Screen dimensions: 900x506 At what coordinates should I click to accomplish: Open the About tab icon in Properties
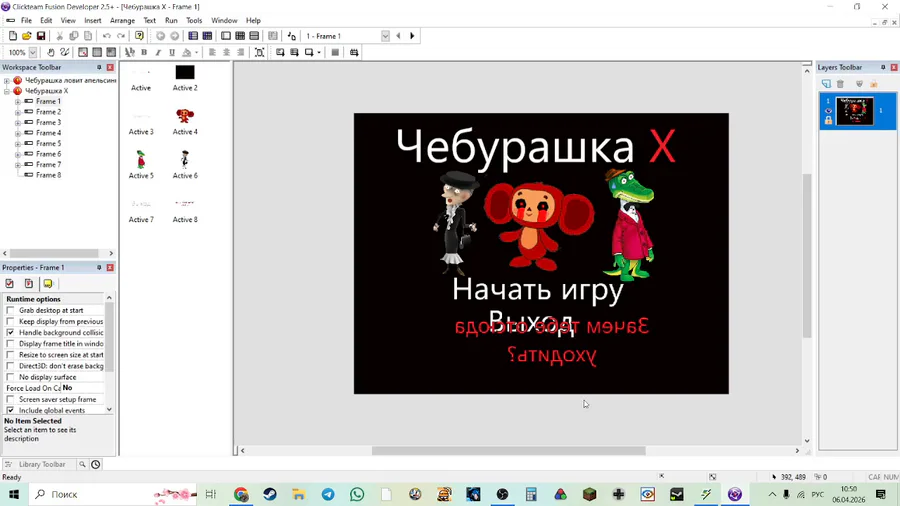48,283
